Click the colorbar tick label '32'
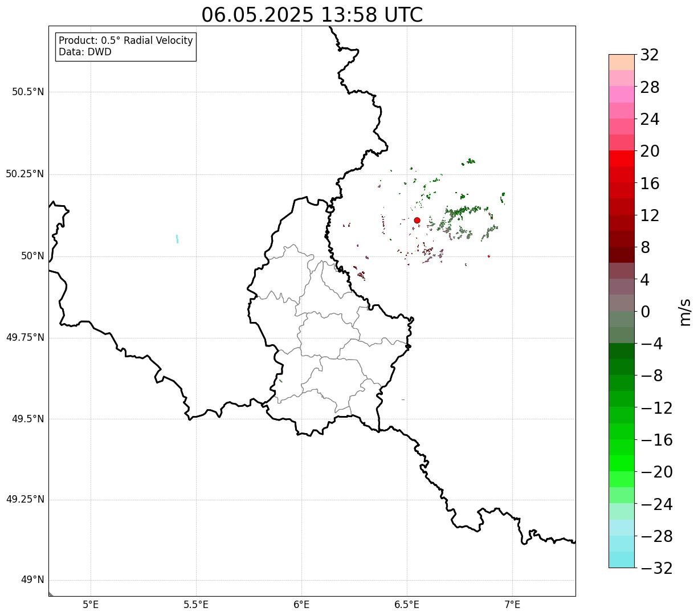This screenshot has height=616, width=698. pyautogui.click(x=650, y=55)
